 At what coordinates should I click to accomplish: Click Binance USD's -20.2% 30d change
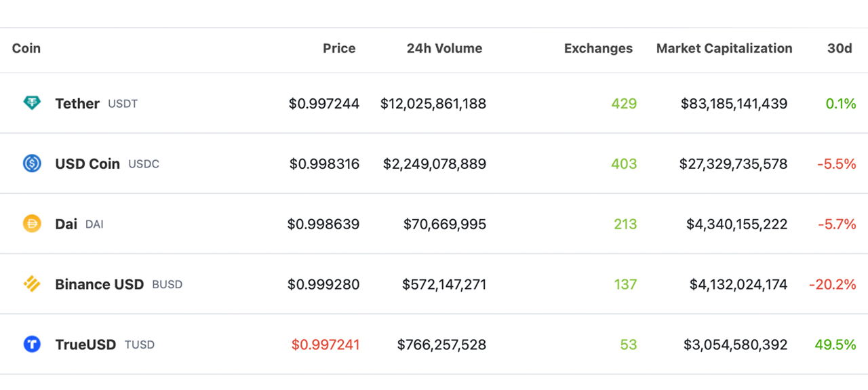tap(833, 284)
